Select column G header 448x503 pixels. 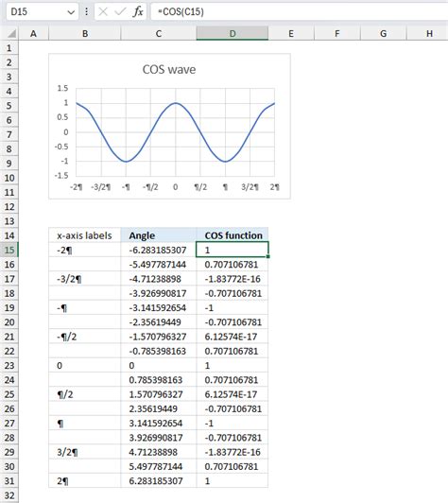click(x=383, y=33)
